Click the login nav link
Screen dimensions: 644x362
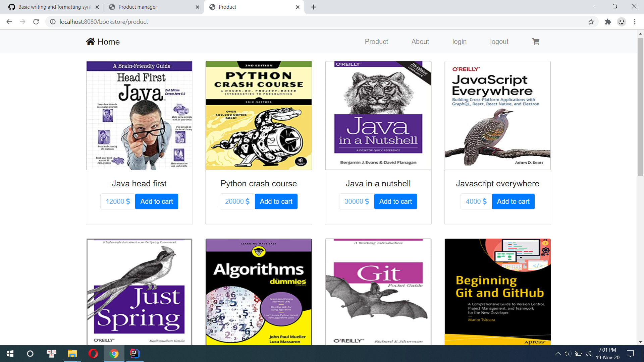[x=459, y=42]
